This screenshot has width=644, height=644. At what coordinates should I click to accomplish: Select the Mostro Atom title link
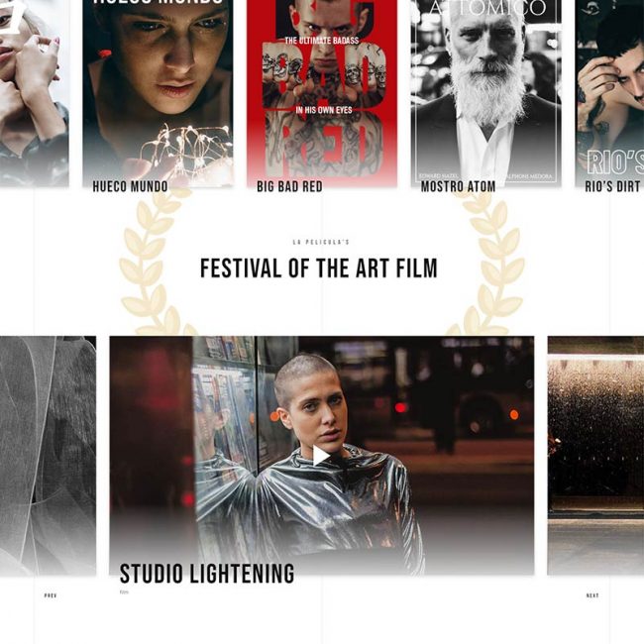(458, 186)
